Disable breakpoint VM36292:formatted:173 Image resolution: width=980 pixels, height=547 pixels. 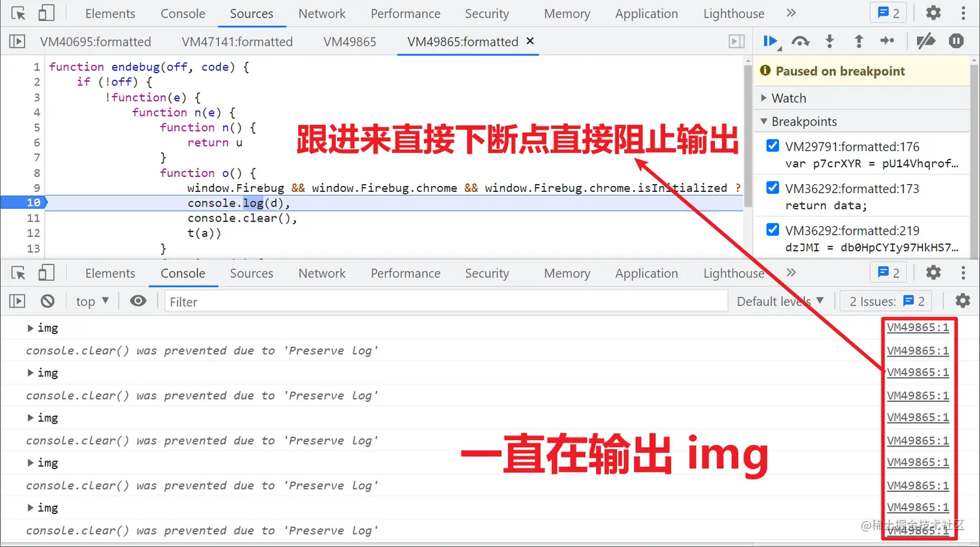click(x=773, y=188)
